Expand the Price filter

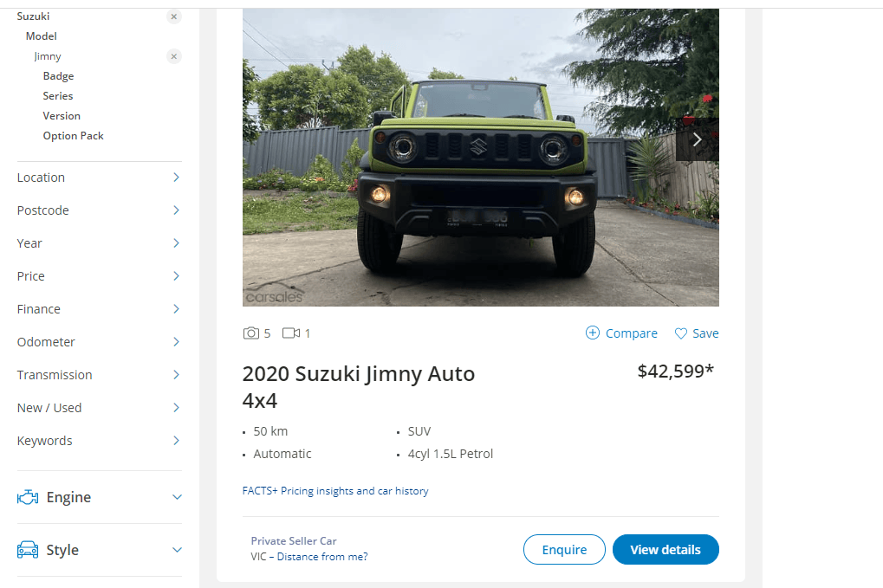pyautogui.click(x=176, y=276)
